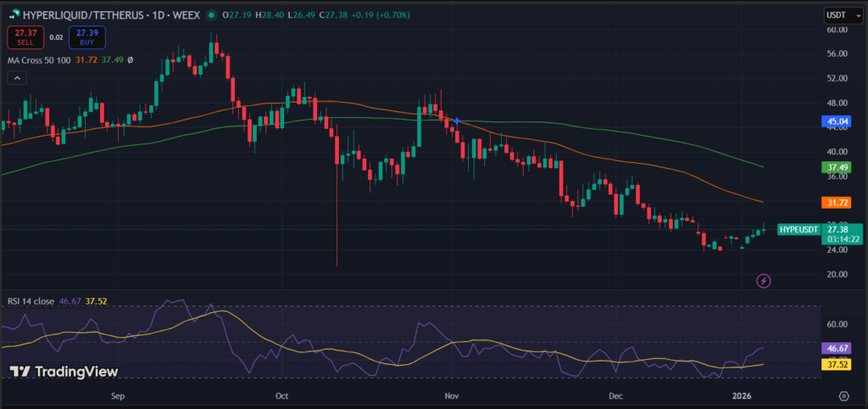Viewport: 868px width, 409px height.
Task: Click the Nov label on time axis
Action: click(x=451, y=396)
